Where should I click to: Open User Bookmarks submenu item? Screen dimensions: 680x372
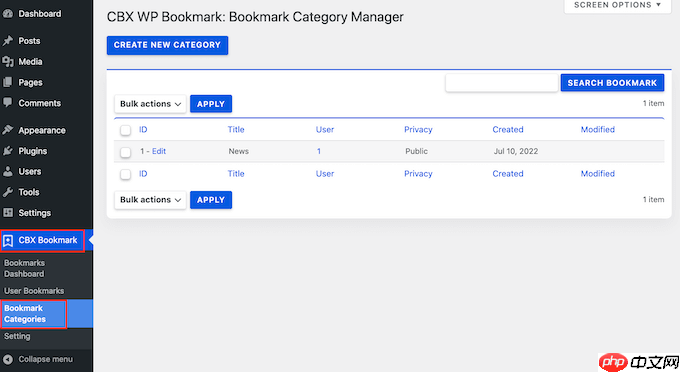(34, 291)
